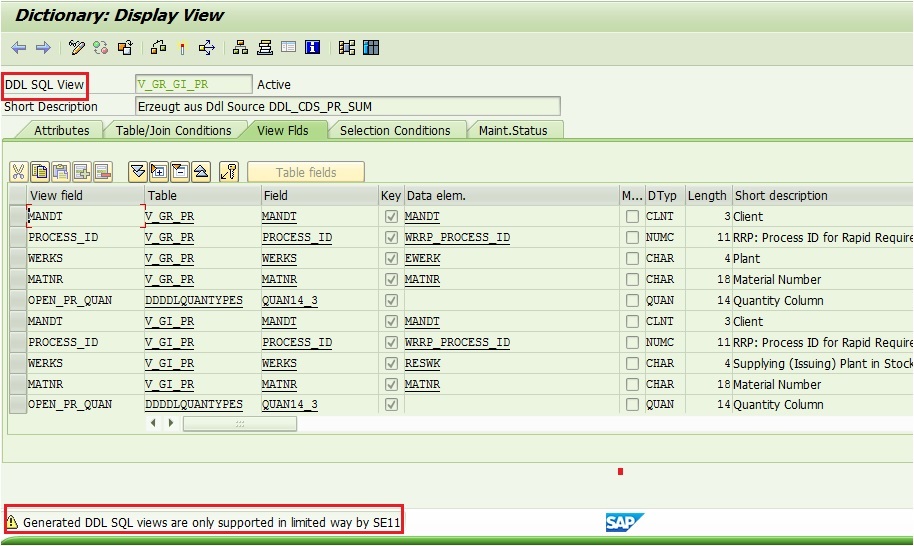This screenshot has height=546, width=914.
Task: Click the Expand All double-down icon
Action: click(x=138, y=172)
